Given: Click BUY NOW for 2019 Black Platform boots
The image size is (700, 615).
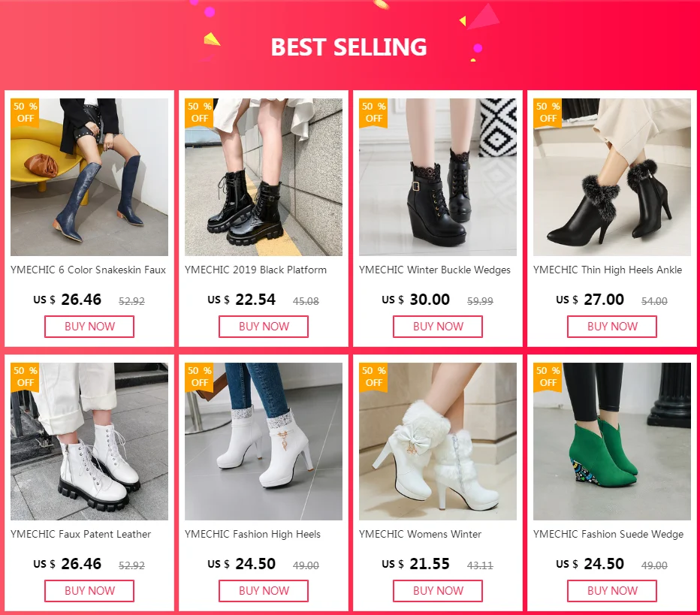Looking at the screenshot, I should (x=264, y=327).
